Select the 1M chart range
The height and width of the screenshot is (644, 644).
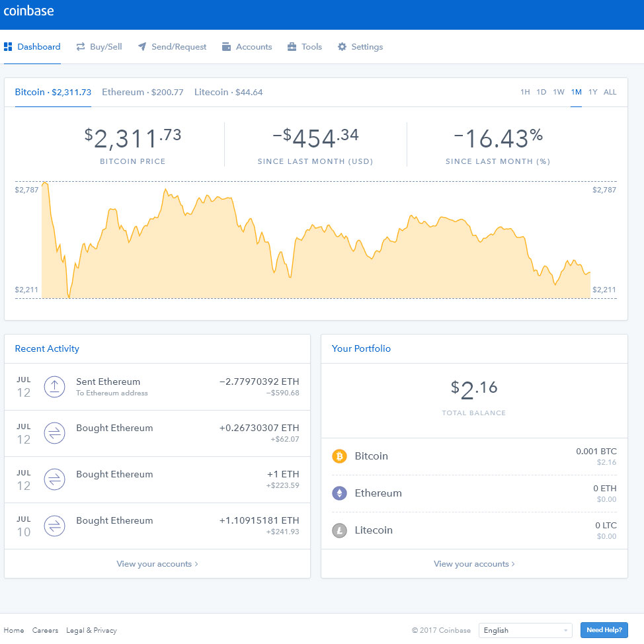pyautogui.click(x=577, y=93)
